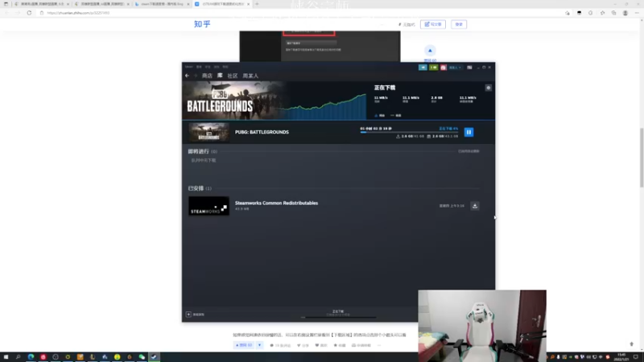Image resolution: width=644 pixels, height=362 pixels.
Task: Switch Steam to Big Picture mode icon
Action: tap(469, 68)
